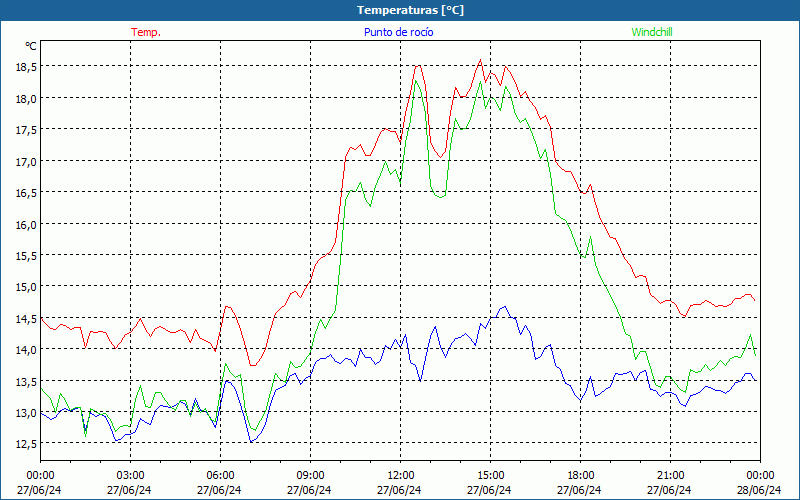Click the blue Punto de rocío legend label
The image size is (800, 500).
point(399,32)
